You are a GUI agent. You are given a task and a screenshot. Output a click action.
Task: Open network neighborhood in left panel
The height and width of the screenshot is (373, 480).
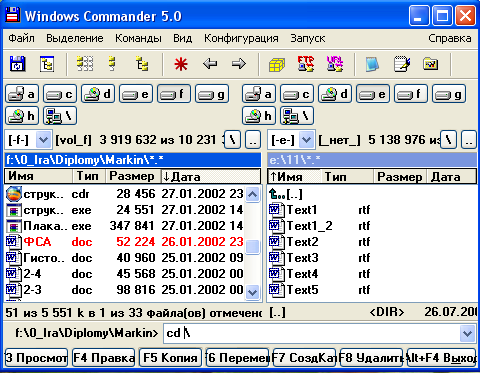coord(60,116)
